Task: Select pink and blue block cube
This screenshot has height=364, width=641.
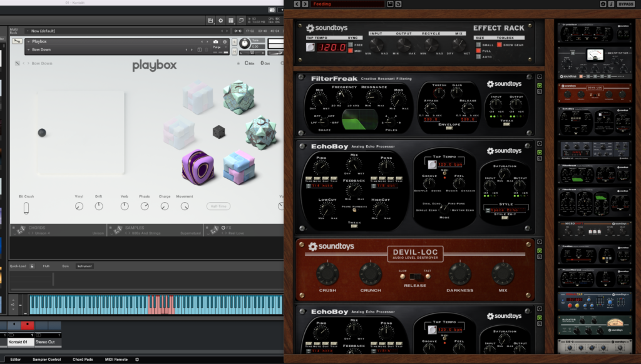Action: click(x=240, y=167)
